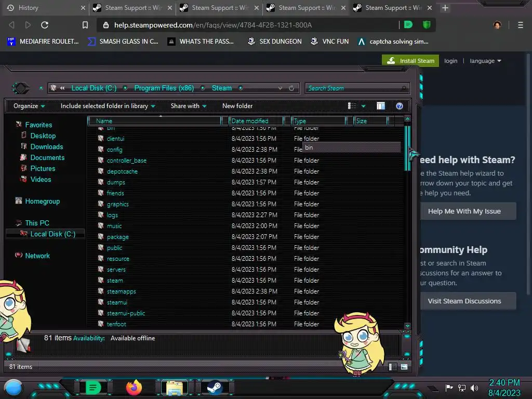Select Documents in navigation pane
Image resolution: width=532 pixels, height=399 pixels.
click(x=47, y=157)
